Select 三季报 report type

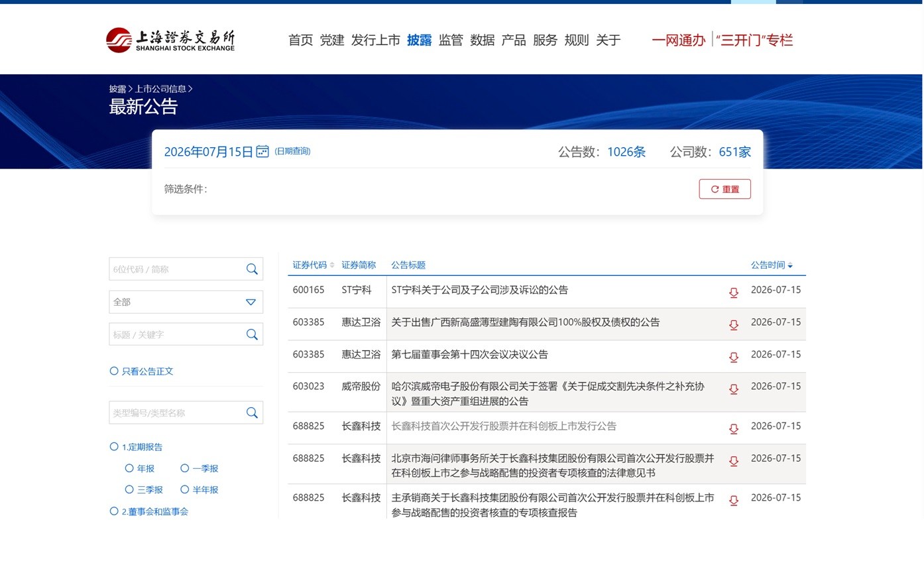click(x=129, y=489)
